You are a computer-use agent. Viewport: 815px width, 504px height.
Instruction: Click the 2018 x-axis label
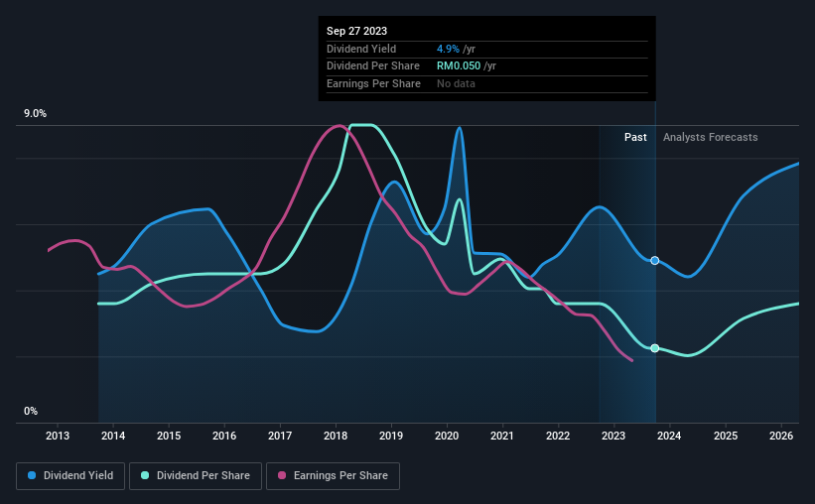[x=336, y=436]
